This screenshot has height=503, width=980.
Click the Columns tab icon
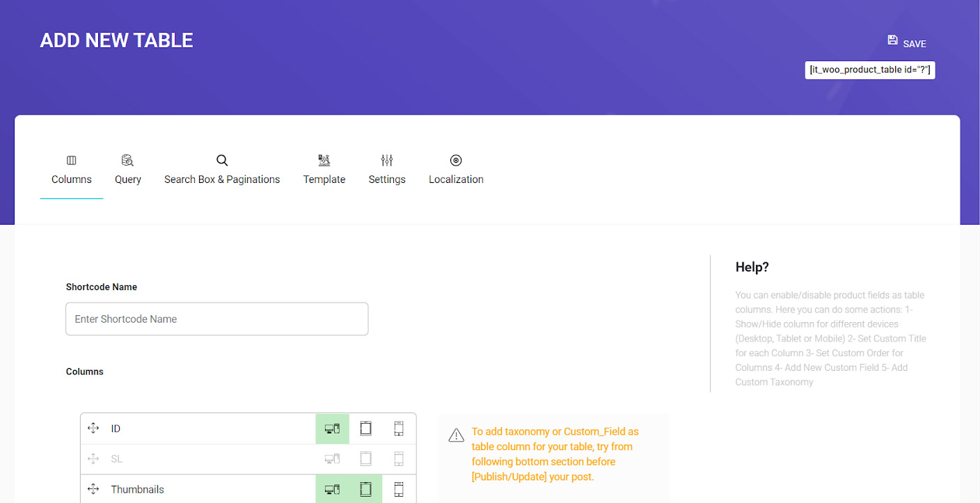tap(72, 161)
